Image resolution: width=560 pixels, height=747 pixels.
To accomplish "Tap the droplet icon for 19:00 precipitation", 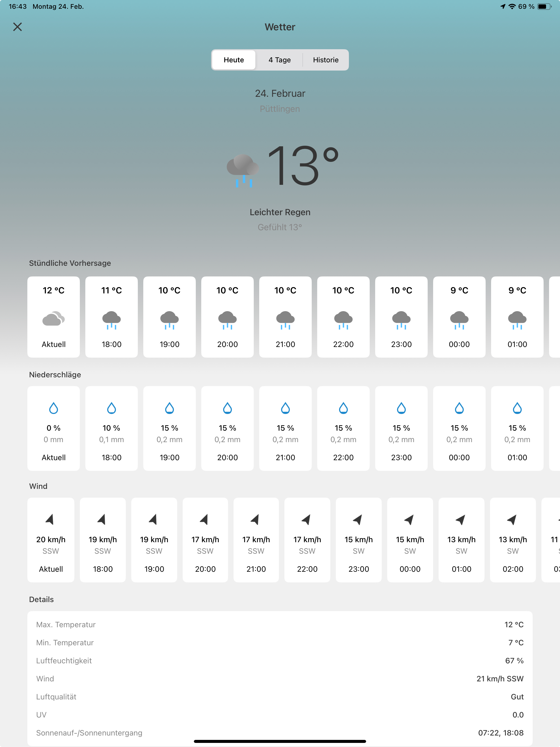I will [x=170, y=408].
